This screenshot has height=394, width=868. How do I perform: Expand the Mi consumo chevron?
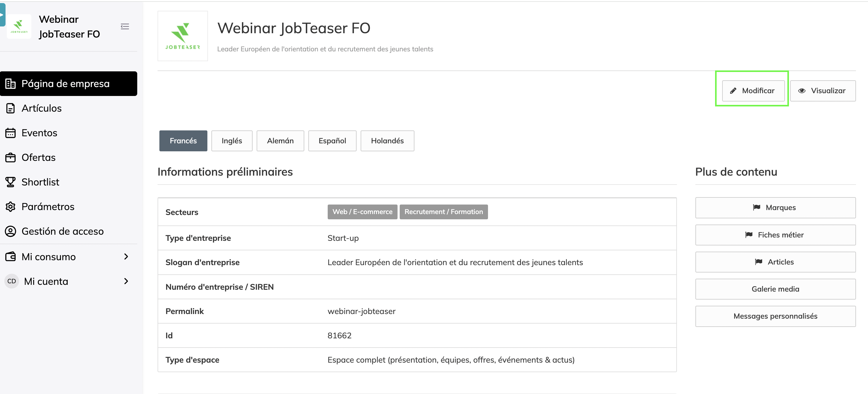point(126,256)
